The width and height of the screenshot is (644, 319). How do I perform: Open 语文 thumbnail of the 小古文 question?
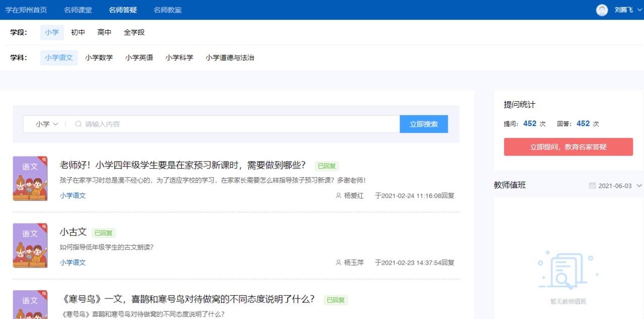click(x=30, y=246)
